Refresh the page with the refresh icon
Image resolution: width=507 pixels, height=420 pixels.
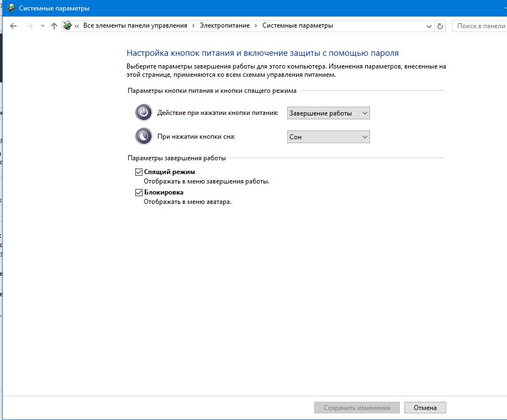pyautogui.click(x=440, y=26)
